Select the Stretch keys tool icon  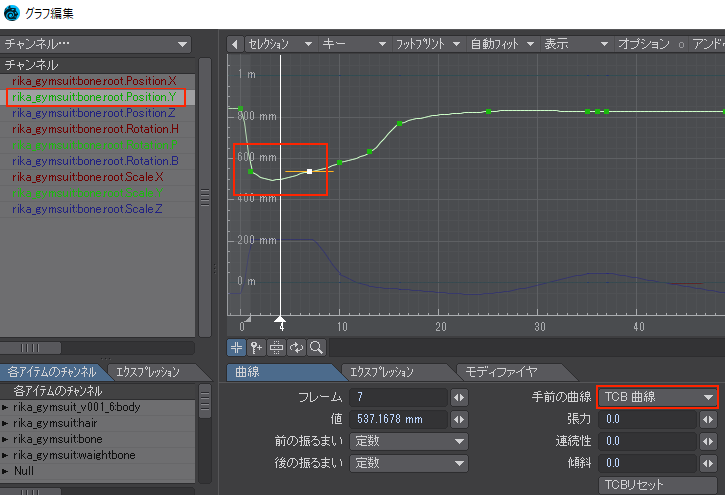coord(276,348)
